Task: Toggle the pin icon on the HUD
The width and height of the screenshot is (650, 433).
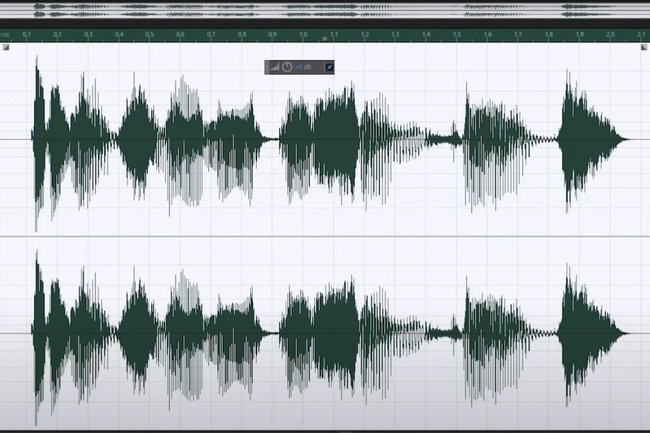Action: [x=329, y=67]
